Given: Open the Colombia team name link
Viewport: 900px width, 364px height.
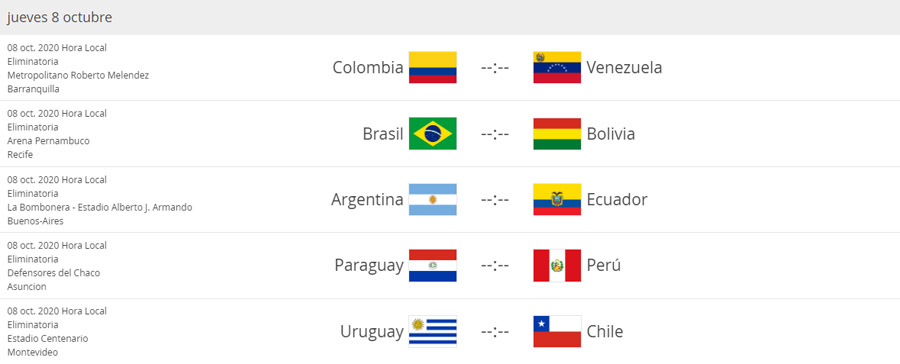Looking at the screenshot, I should pos(368,68).
